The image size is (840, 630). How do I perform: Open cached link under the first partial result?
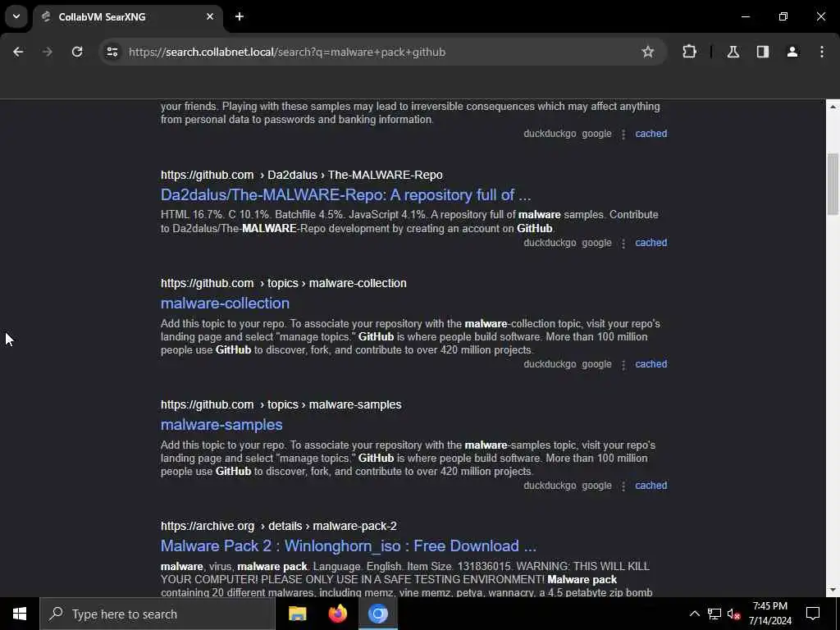[651, 134]
